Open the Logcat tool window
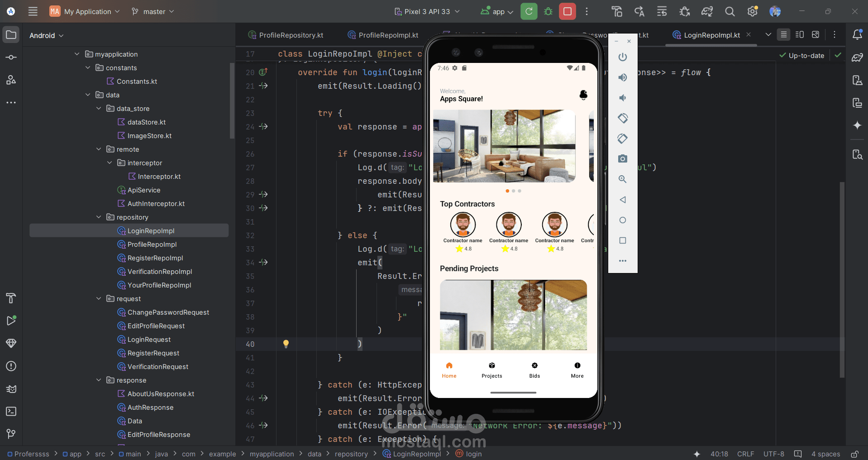 click(11, 389)
